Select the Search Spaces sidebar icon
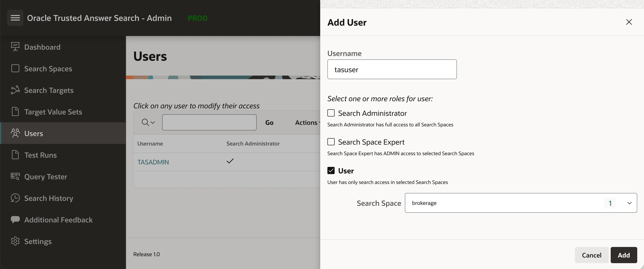This screenshot has height=269, width=644. point(15,68)
